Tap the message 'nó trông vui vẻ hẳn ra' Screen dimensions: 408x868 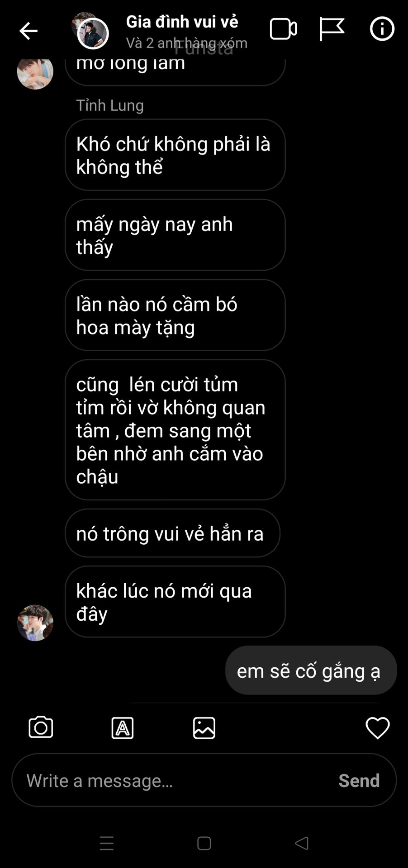[x=172, y=533]
